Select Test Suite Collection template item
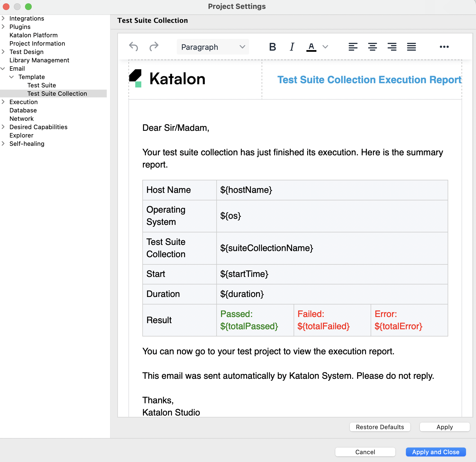Screen dimensions: 476x462 (57, 94)
